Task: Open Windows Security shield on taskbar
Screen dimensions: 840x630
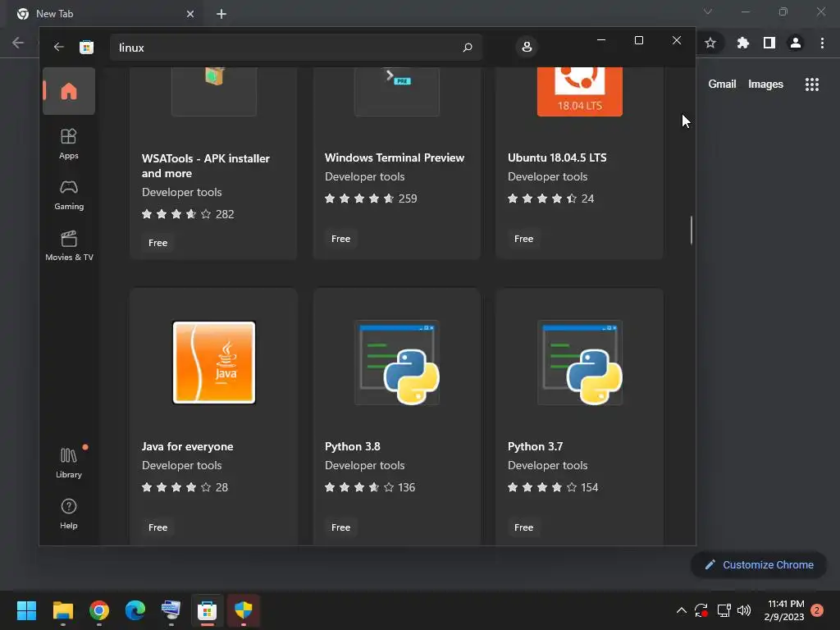Action: click(243, 610)
